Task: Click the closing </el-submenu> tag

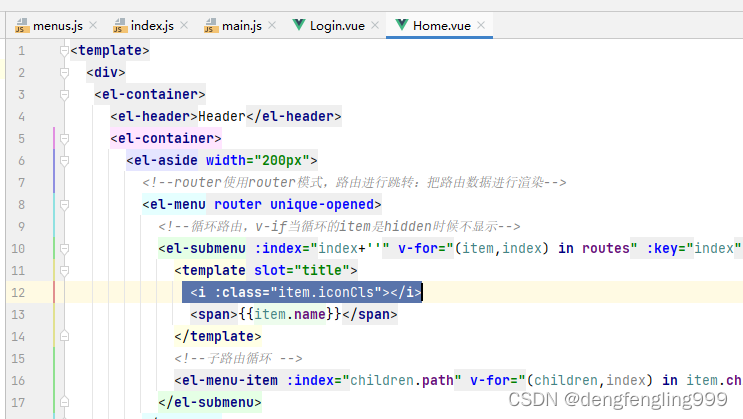Action: click(x=210, y=402)
